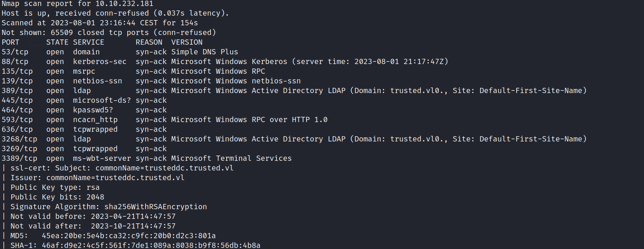Click the Public Key bits 2048 value
644x249 pixels.
(x=95, y=197)
